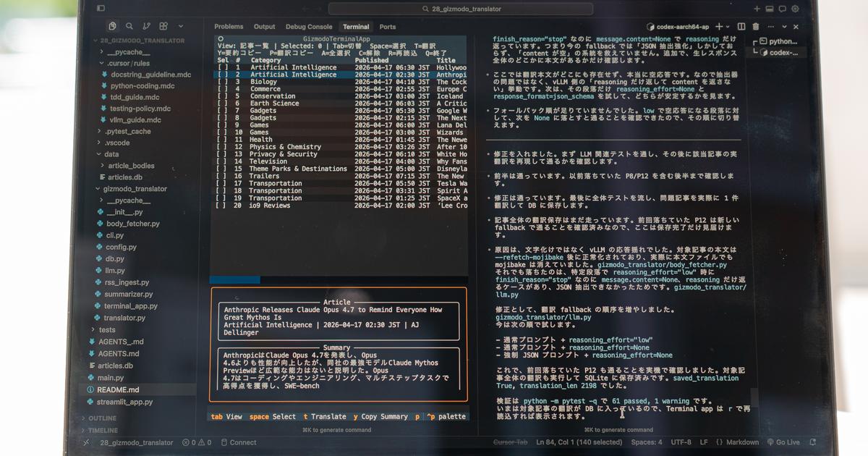Tick the checkbox for row 1 Artificial Intelligence

pyautogui.click(x=223, y=67)
